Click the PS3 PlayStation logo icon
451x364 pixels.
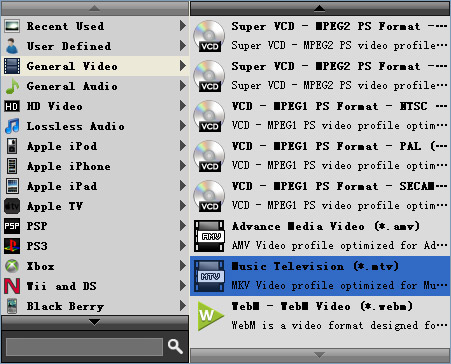point(12,246)
